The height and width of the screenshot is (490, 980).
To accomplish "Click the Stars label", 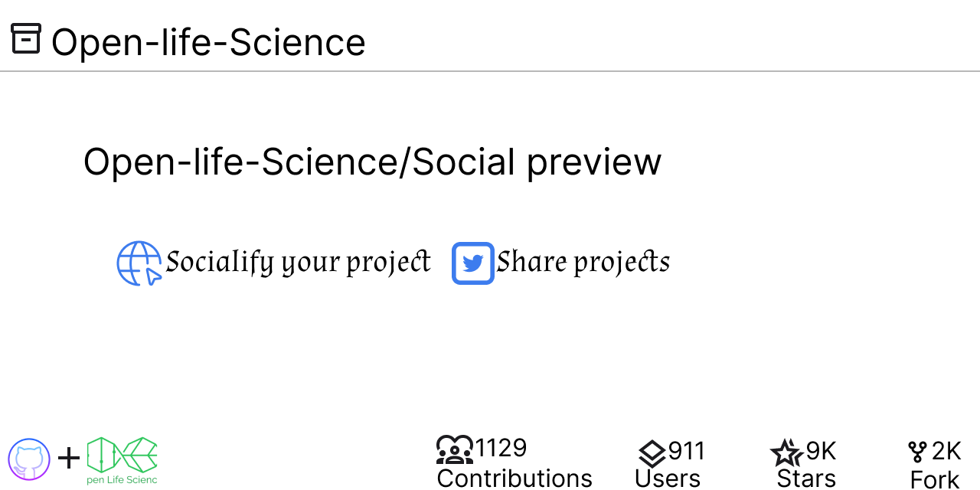I will pyautogui.click(x=806, y=479).
